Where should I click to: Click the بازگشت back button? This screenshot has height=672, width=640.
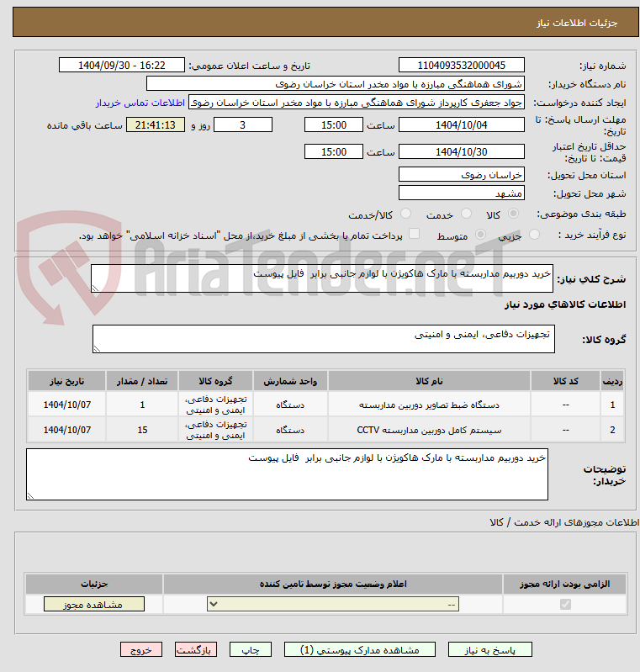(x=195, y=650)
